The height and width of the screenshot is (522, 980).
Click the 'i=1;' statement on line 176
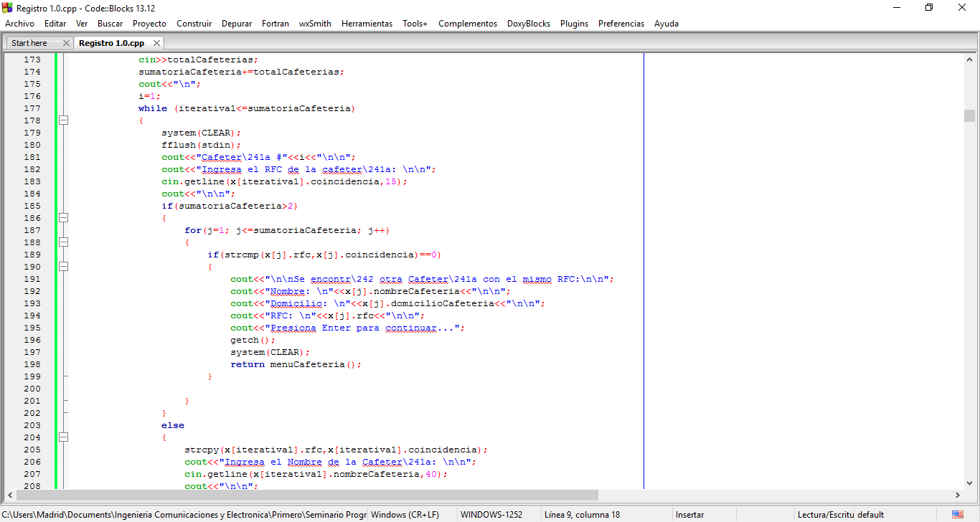tap(150, 96)
